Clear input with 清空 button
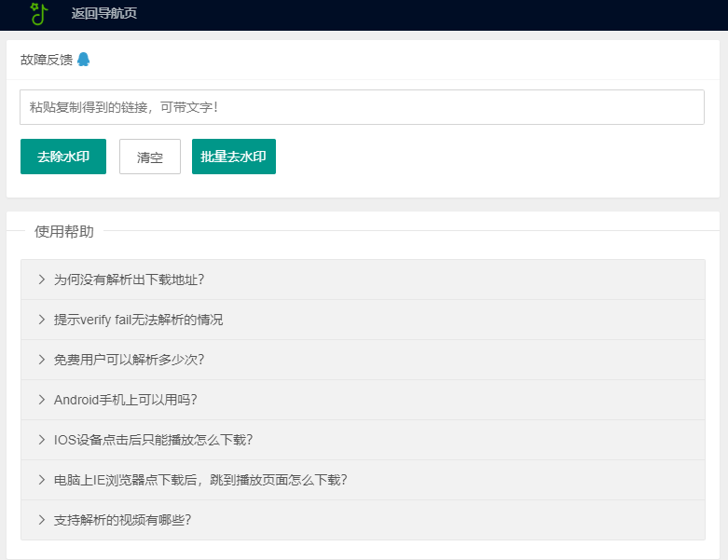Image resolution: width=728 pixels, height=560 pixels. [x=150, y=157]
